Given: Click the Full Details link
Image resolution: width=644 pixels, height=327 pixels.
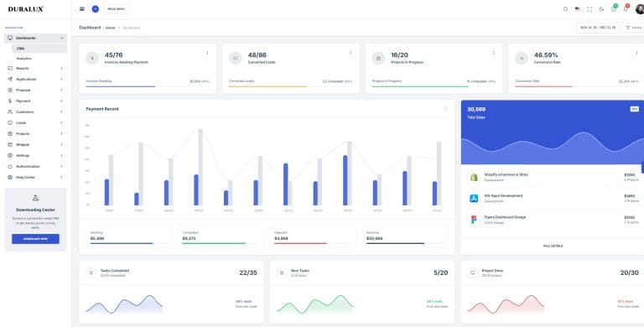Looking at the screenshot, I should click(x=553, y=246).
